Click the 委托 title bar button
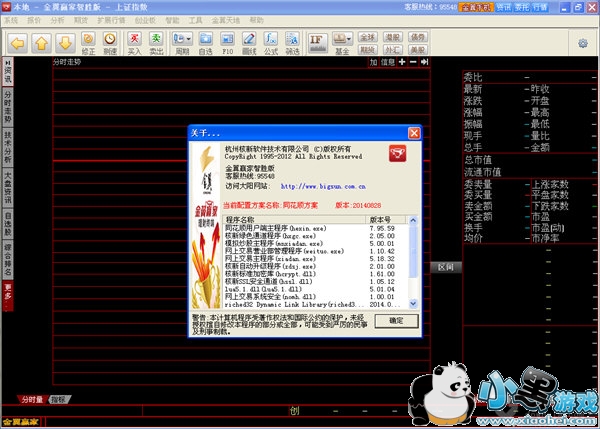 [x=522, y=7]
